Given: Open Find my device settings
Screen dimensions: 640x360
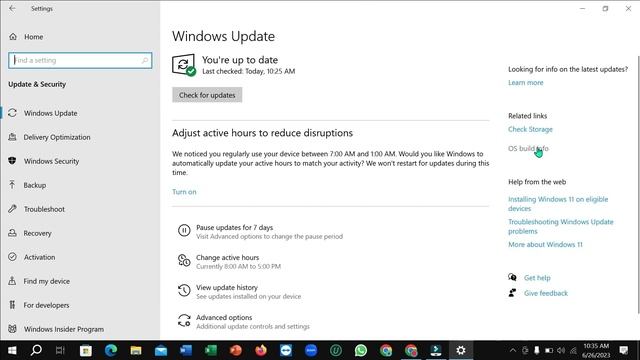Looking at the screenshot, I should (x=47, y=281).
